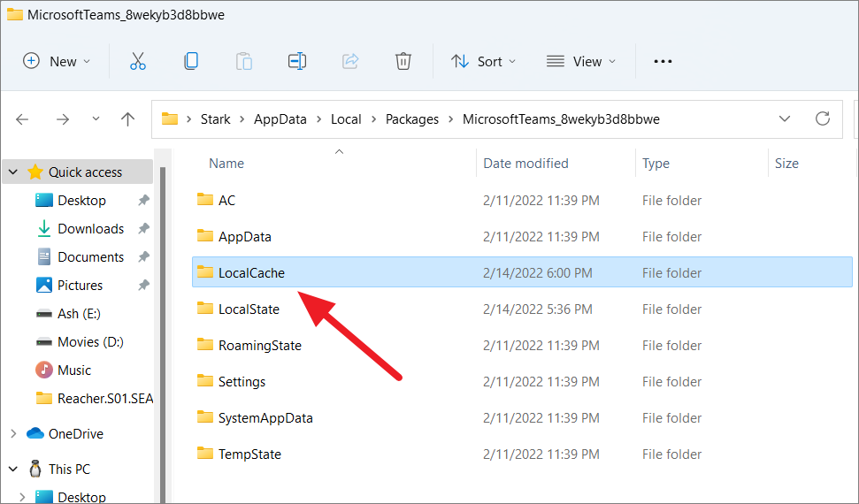Select the Settings folder
Image resolution: width=859 pixels, height=504 pixels.
pos(522,381)
